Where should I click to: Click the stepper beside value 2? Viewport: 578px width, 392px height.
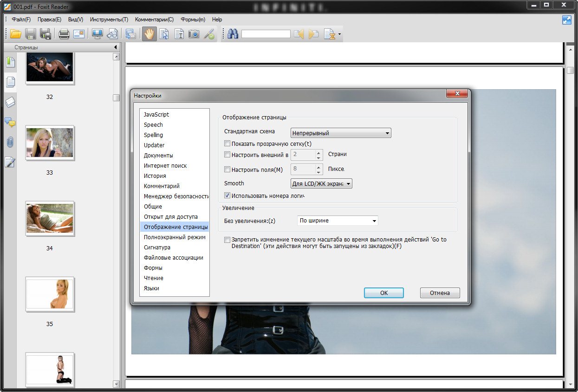tap(318, 155)
